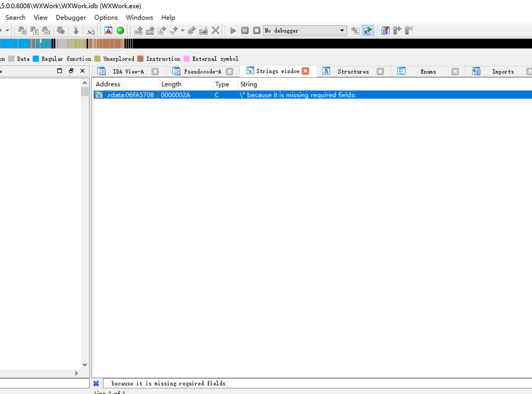Select the Strings window tab
The height and width of the screenshot is (394, 532).
(278, 71)
